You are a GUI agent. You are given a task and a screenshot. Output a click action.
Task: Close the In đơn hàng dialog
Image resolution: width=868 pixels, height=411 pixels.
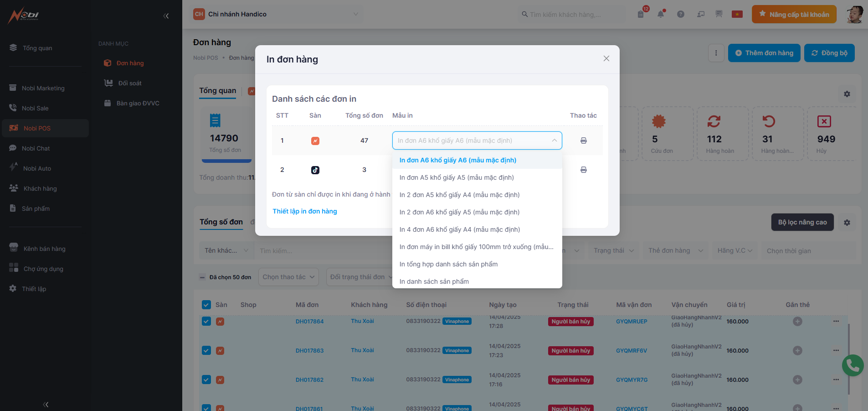606,58
